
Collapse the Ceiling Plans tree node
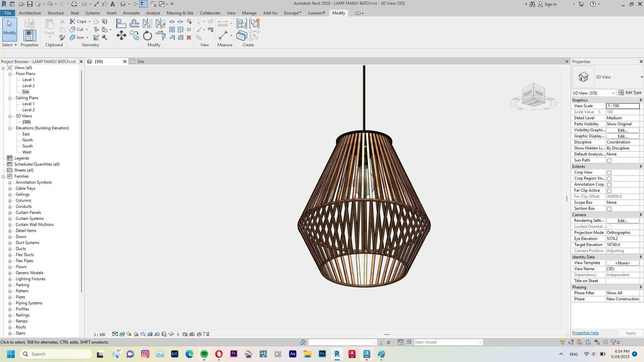[10, 98]
